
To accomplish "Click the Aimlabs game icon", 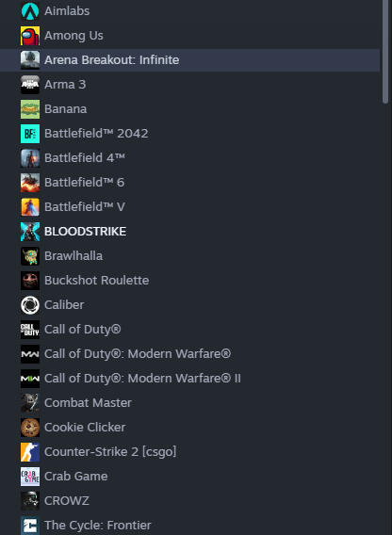I will point(30,11).
